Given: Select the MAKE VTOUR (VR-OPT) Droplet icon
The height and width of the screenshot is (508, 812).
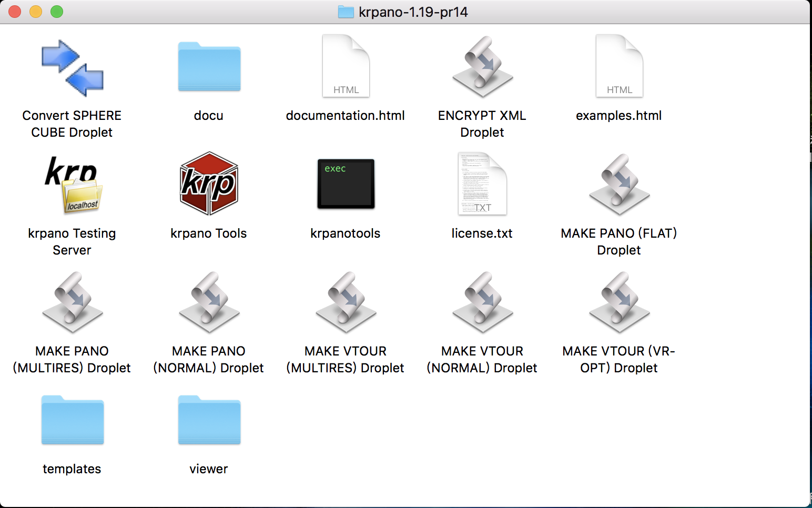Looking at the screenshot, I should coord(620,302).
